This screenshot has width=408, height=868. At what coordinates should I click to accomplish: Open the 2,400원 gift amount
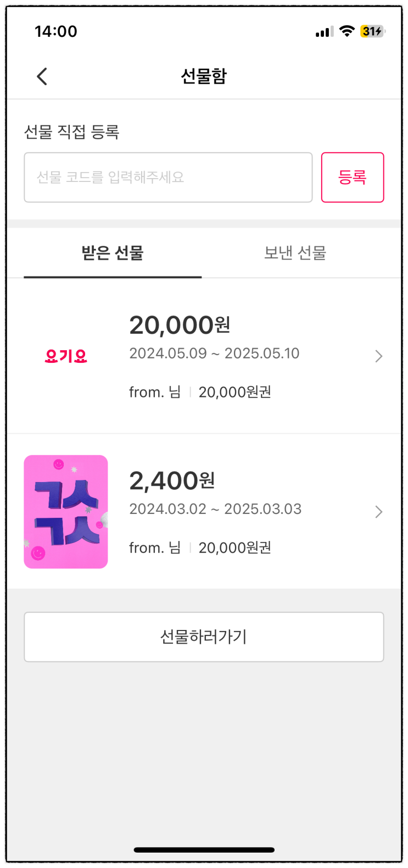pyautogui.click(x=172, y=480)
